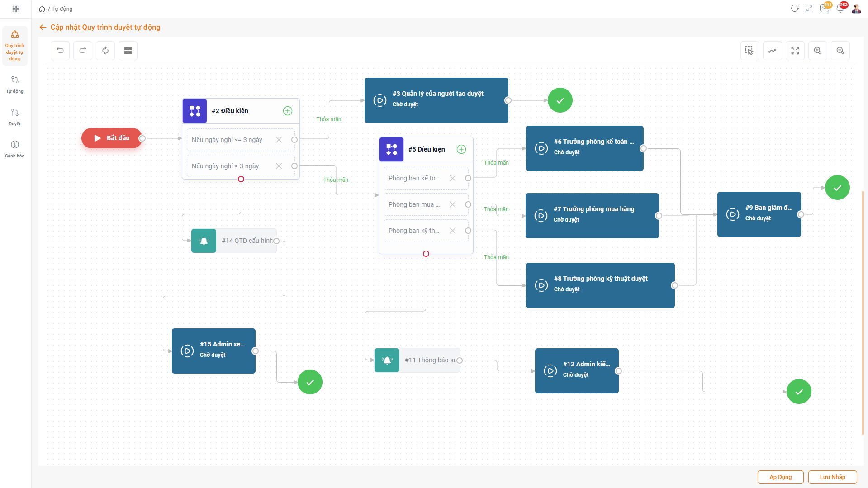Click the refresh workflow icon in toolbar
The height and width of the screenshot is (488, 868).
pyautogui.click(x=105, y=51)
